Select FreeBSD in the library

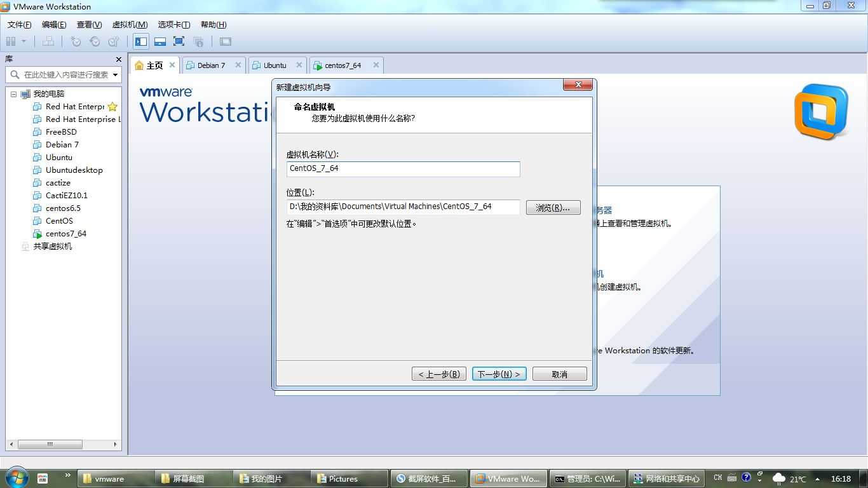(61, 132)
